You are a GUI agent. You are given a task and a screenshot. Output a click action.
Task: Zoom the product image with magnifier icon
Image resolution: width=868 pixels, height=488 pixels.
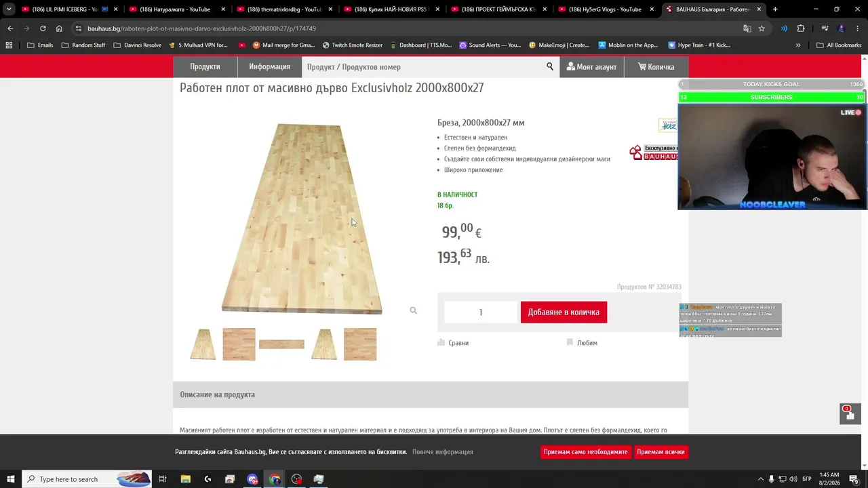[x=413, y=310]
